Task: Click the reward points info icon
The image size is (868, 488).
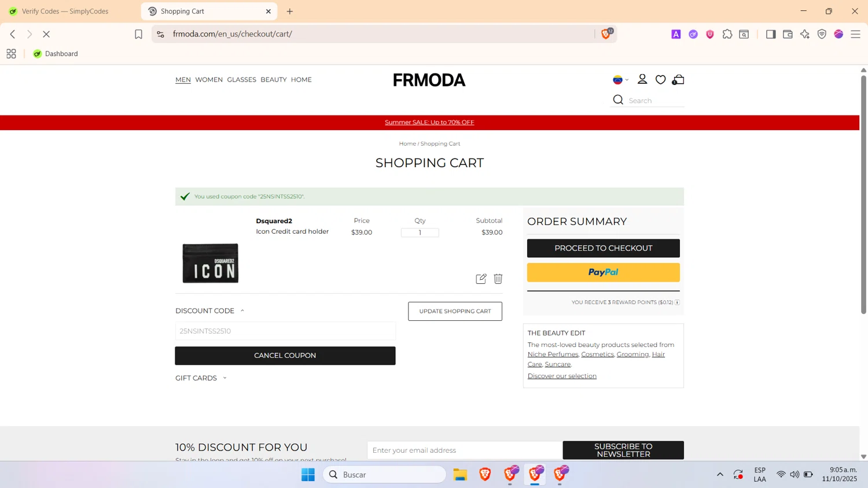Action: [x=677, y=302]
